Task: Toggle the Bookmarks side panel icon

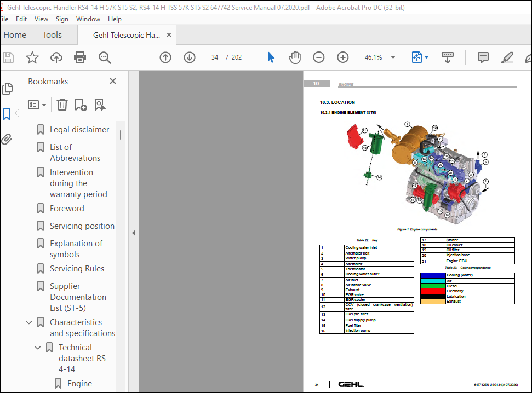Action: coord(7,114)
